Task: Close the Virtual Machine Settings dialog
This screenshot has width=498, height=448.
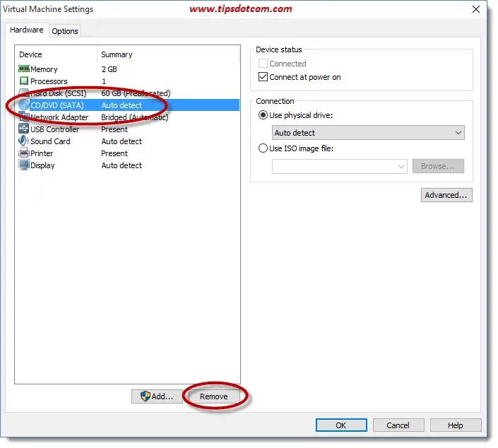Action: 476,9
